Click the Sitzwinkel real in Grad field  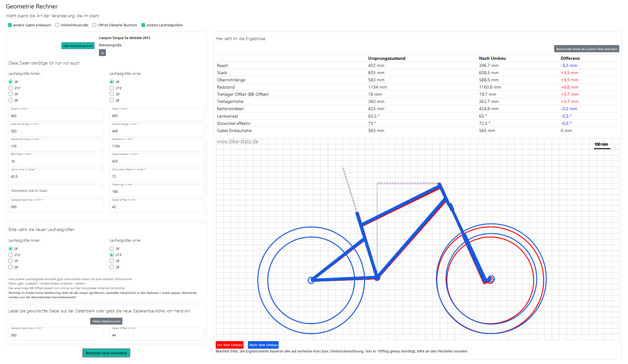click(56, 191)
